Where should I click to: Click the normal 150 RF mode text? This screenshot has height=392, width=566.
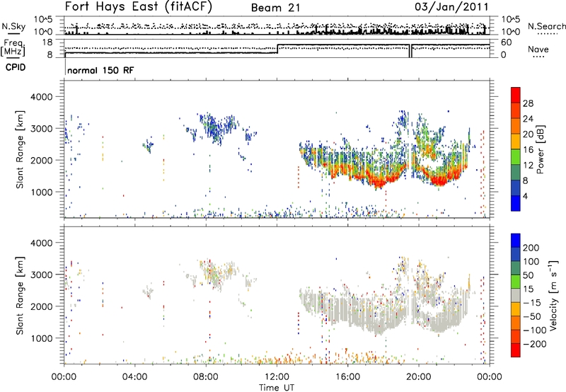(x=100, y=70)
